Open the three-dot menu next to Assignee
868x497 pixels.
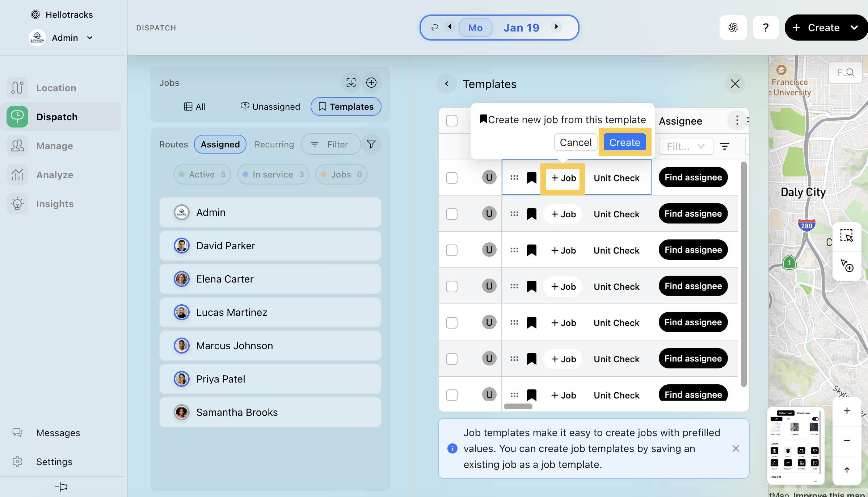tap(737, 121)
